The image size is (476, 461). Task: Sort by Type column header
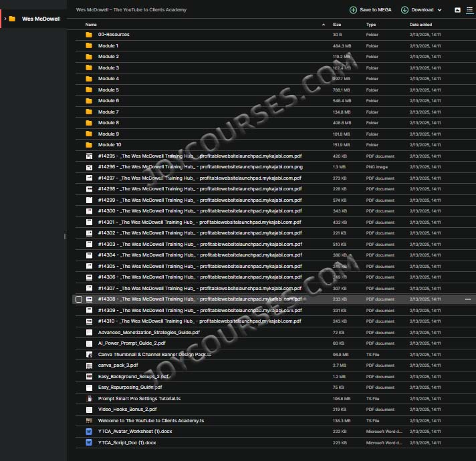371,25
